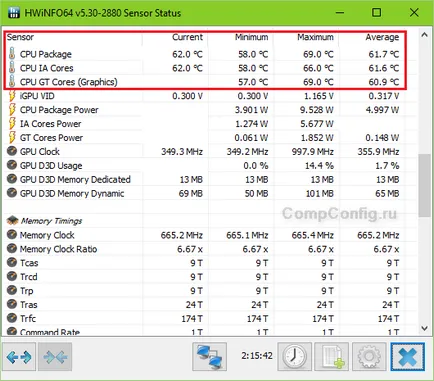Click scrollbar up arrow
Viewport: 434px width, 381px height.
(424, 35)
